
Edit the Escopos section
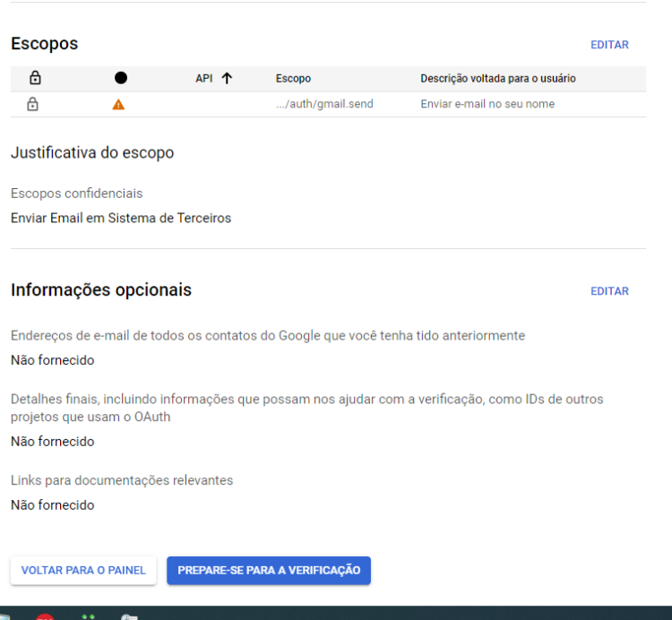[609, 45]
